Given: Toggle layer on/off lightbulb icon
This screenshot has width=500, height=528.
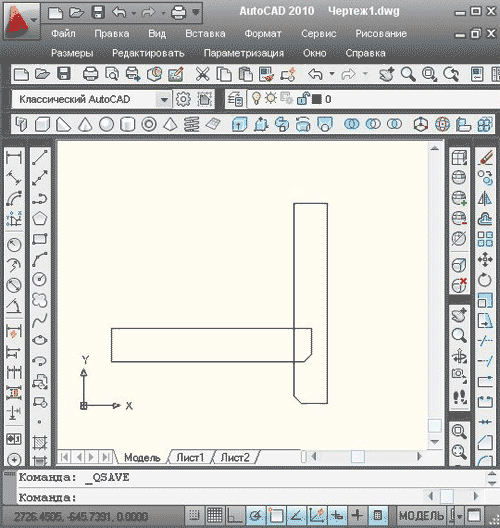Looking at the screenshot, I should (x=256, y=98).
